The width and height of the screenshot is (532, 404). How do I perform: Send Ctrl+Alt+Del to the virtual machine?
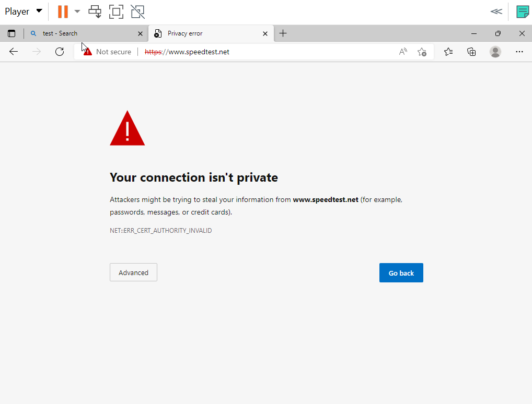(x=95, y=11)
